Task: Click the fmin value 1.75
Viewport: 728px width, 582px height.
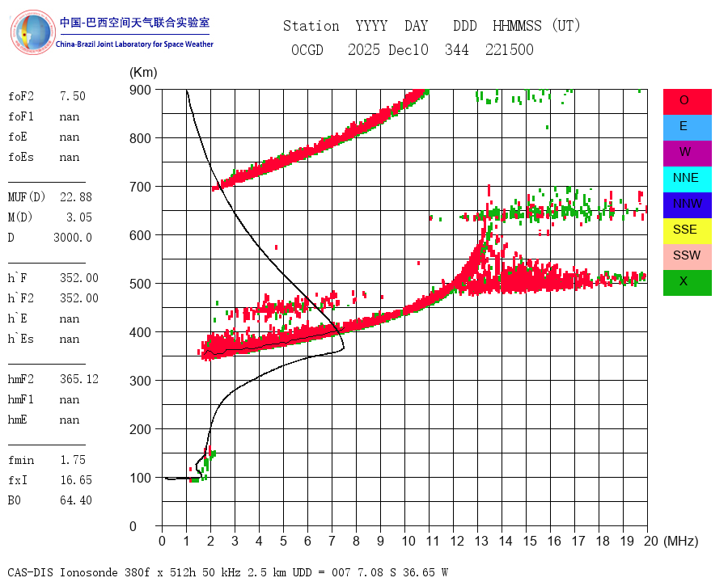Action: 73,460
